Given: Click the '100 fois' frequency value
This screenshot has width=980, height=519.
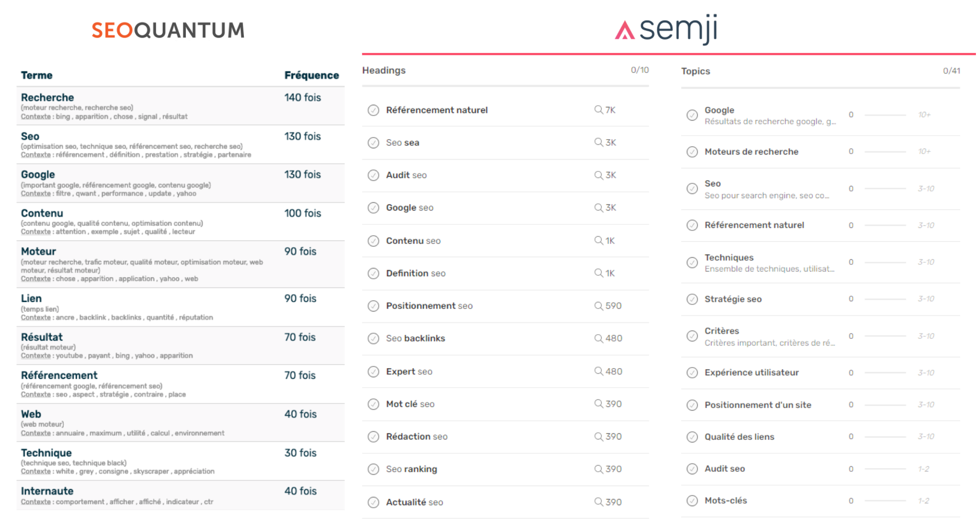Looking at the screenshot, I should [302, 213].
